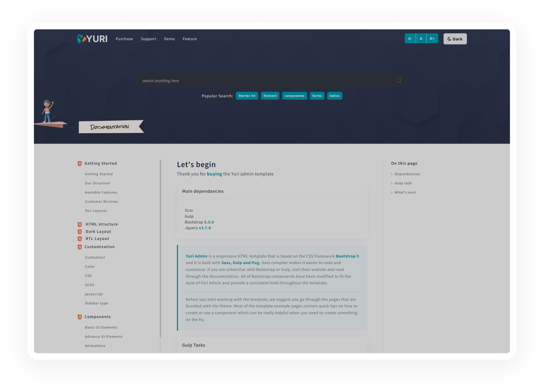Jump to Dependancies on this page

pos(407,174)
